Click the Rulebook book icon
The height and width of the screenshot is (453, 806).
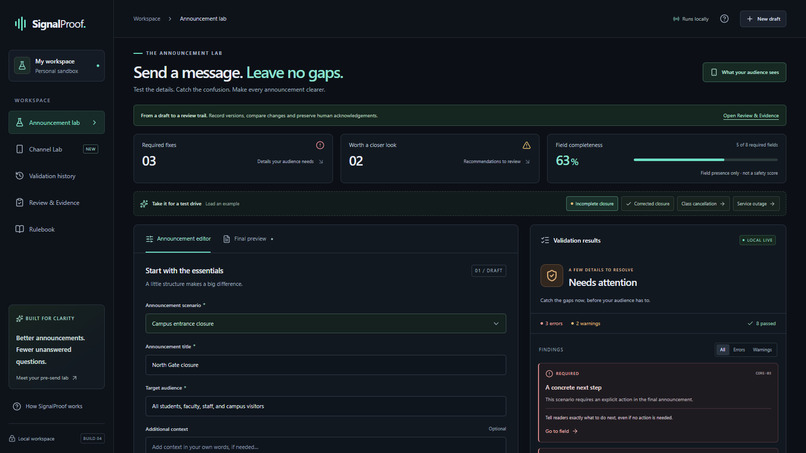(20, 229)
